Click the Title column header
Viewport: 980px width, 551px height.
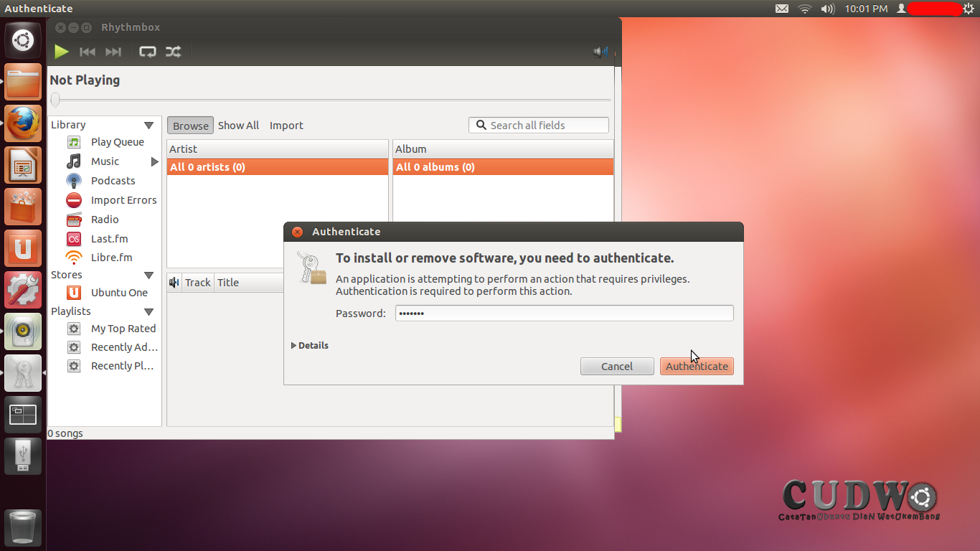point(249,283)
